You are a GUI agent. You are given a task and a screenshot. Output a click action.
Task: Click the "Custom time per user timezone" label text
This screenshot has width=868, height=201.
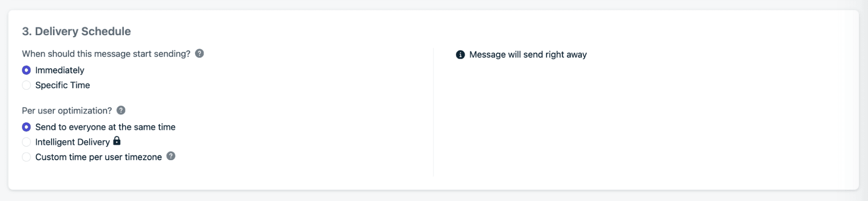pyautogui.click(x=98, y=157)
